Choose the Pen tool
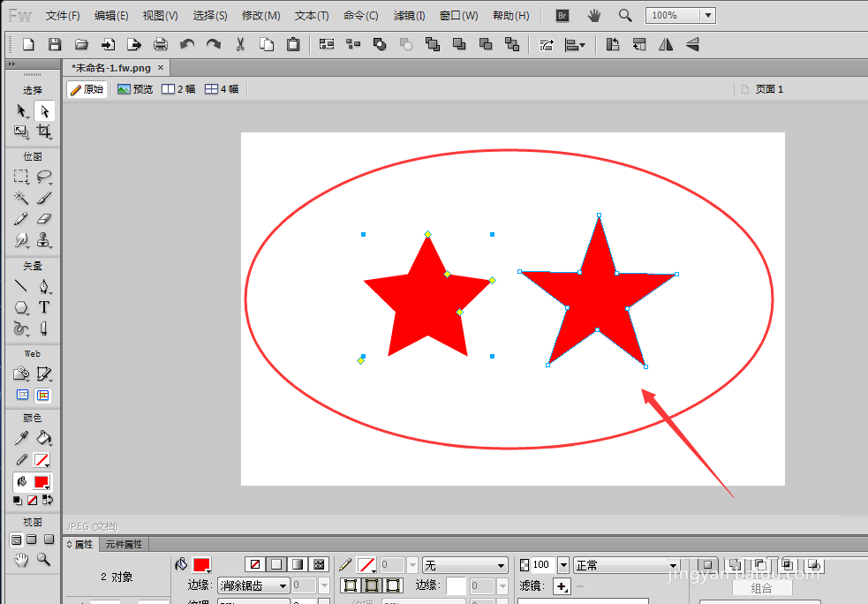 click(x=44, y=286)
